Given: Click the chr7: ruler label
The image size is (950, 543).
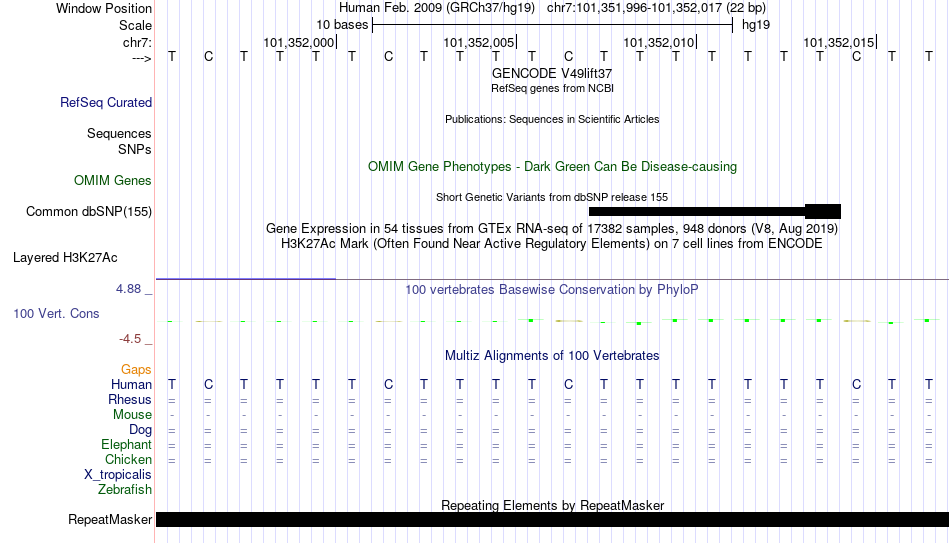Looking at the screenshot, I should click(137, 42).
